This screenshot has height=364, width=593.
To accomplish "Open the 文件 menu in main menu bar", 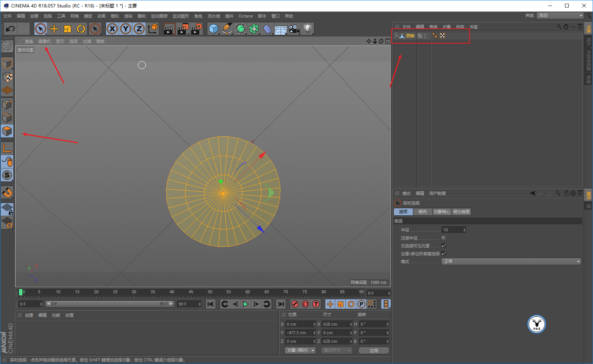I will click(7, 16).
